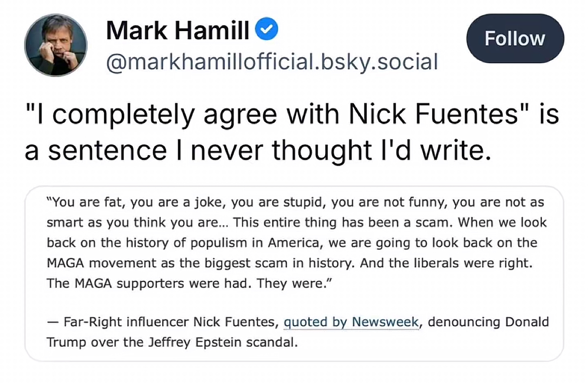
Task: Click the line "a sentence I never thought I'd write"
Action: tap(257, 151)
